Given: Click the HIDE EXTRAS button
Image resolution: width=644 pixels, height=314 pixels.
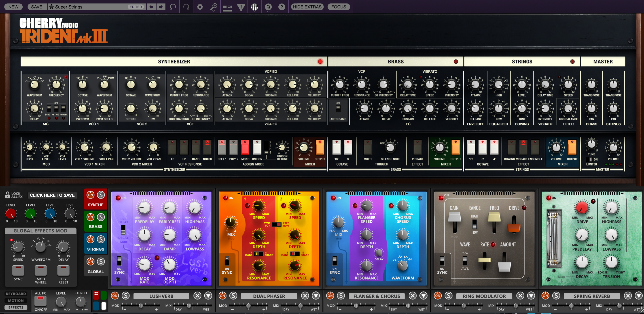Looking at the screenshot, I should pyautogui.click(x=307, y=7).
